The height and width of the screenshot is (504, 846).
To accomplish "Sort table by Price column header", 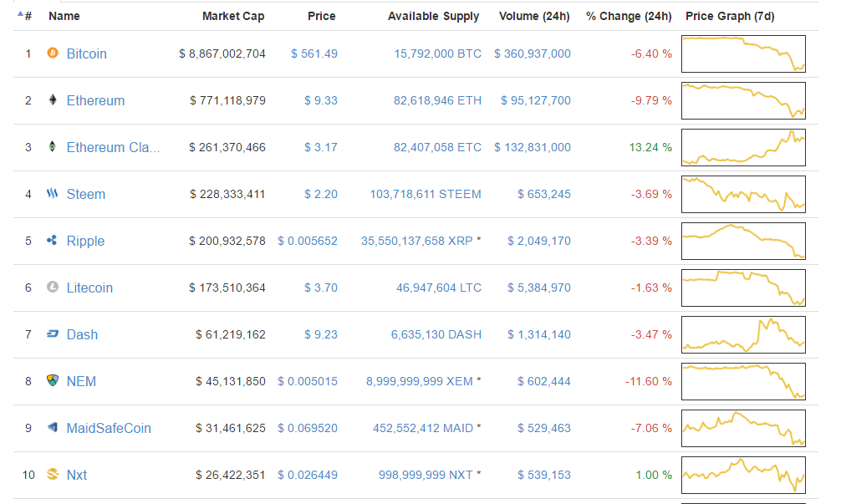I will click(322, 16).
